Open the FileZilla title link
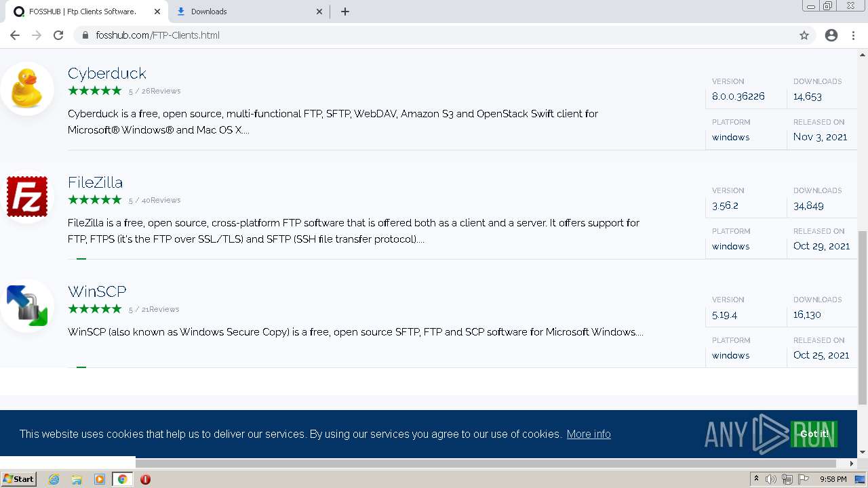This screenshot has width=868, height=488. [95, 182]
